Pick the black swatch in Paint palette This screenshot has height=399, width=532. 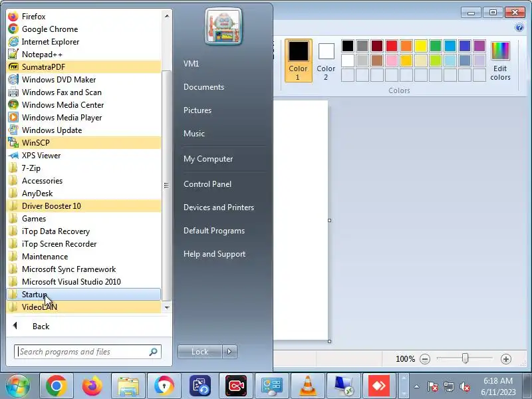[348, 46]
